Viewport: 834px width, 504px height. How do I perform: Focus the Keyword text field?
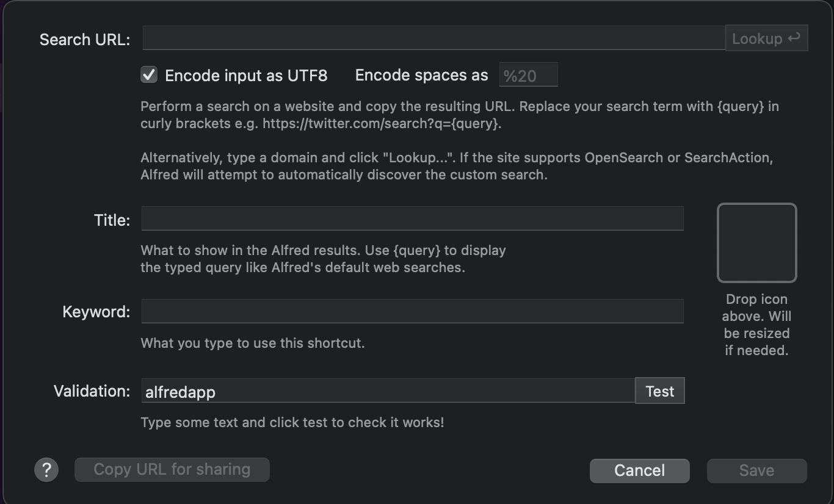(x=412, y=311)
